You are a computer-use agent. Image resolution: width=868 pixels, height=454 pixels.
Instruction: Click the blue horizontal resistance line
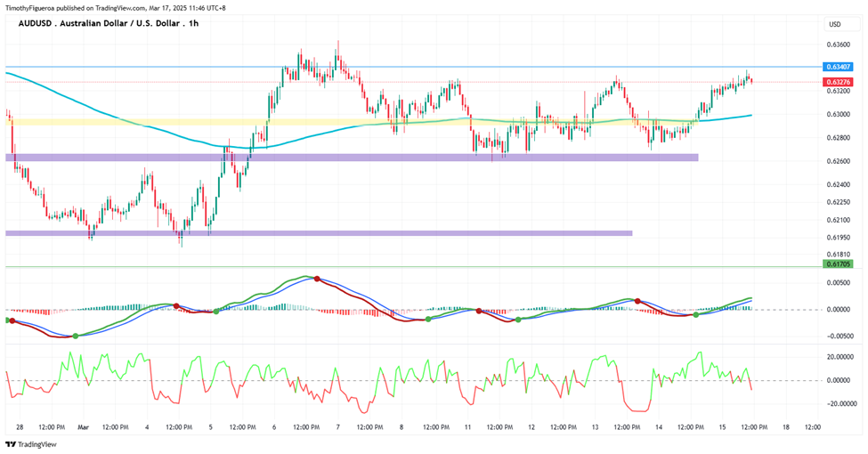(414, 67)
